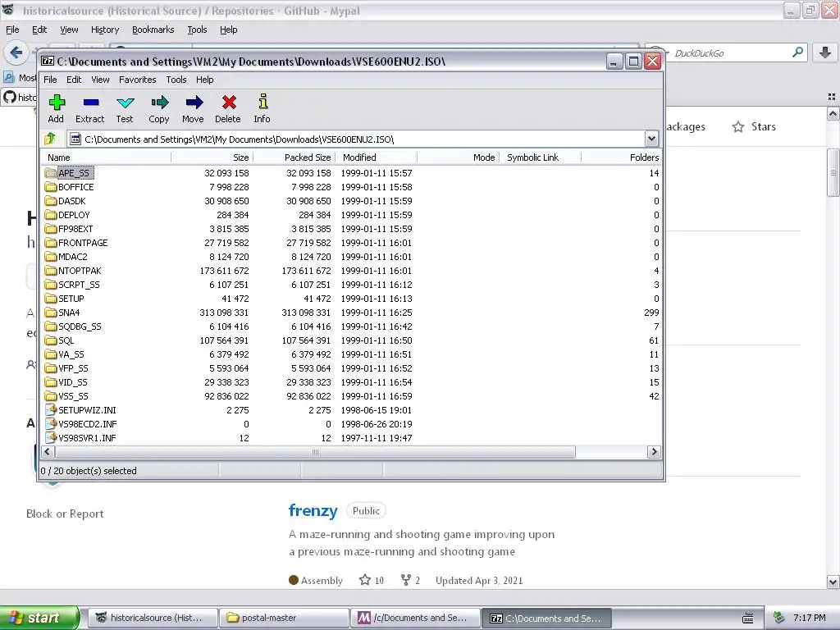The height and width of the screenshot is (630, 840).
Task: Go up one folder level arrow
Action: (x=50, y=139)
